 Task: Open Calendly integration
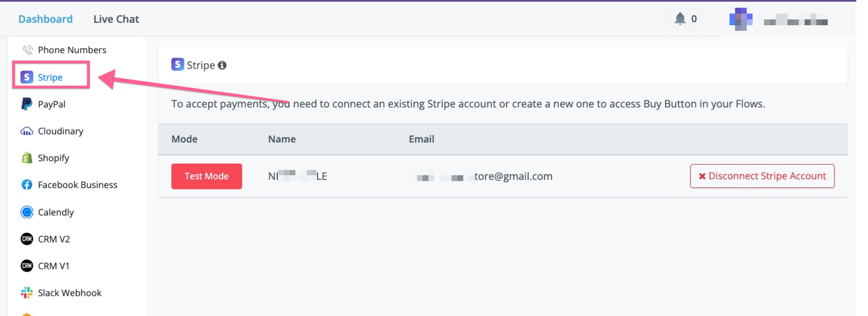point(56,212)
